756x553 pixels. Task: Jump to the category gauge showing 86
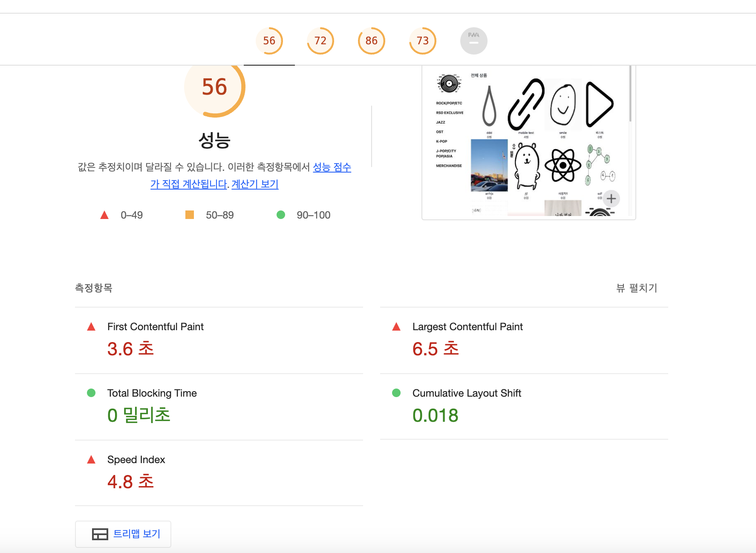[372, 41]
